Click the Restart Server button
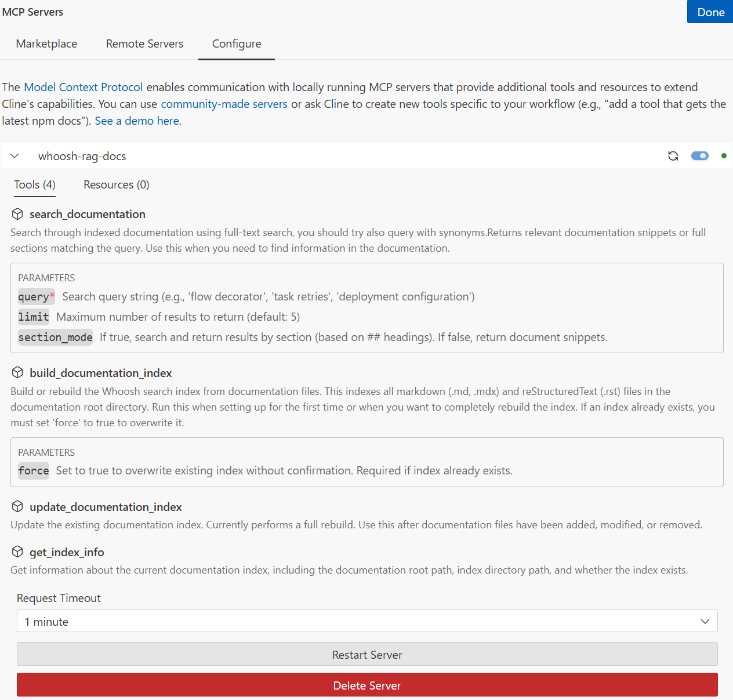The image size is (733, 700). (367, 654)
